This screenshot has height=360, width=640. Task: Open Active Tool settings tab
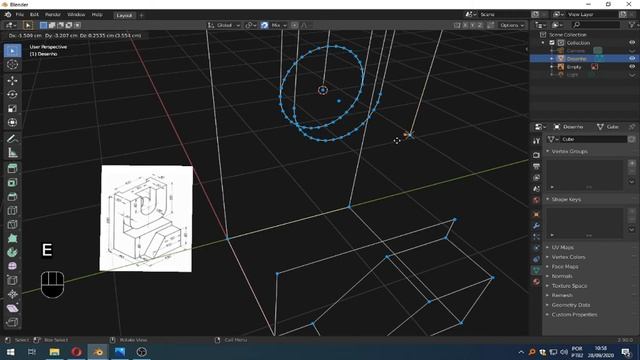click(x=536, y=141)
